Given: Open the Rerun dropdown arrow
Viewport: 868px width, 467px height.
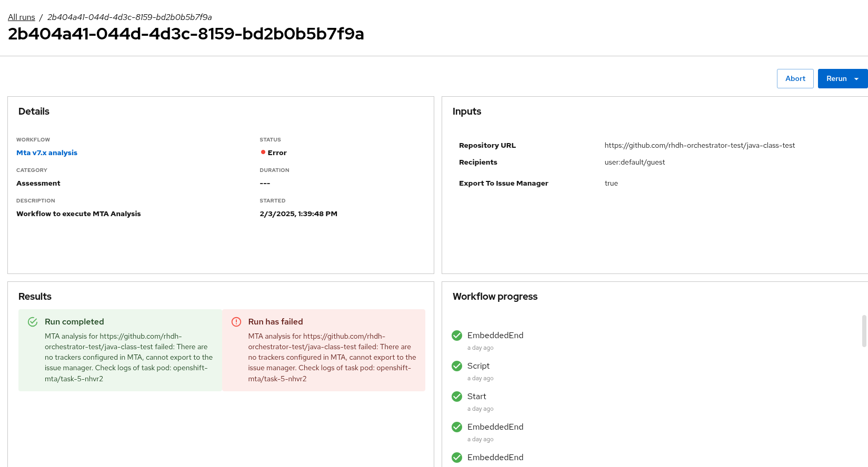Looking at the screenshot, I should click(x=856, y=79).
